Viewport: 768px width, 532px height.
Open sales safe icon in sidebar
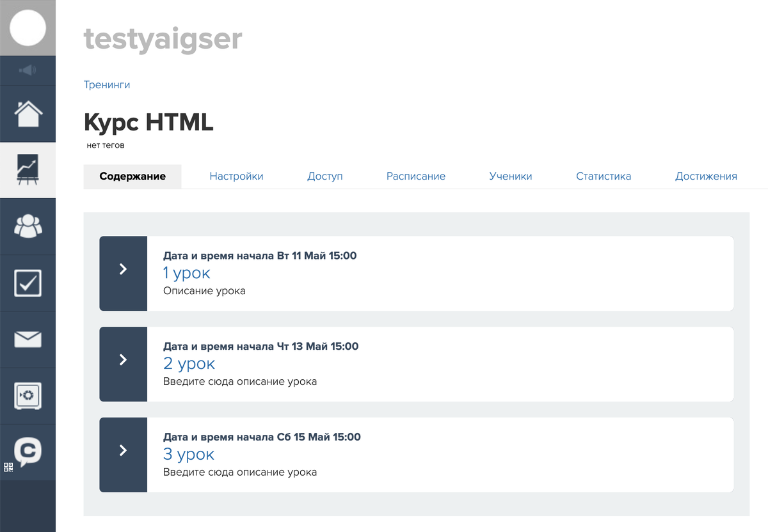tap(28, 396)
